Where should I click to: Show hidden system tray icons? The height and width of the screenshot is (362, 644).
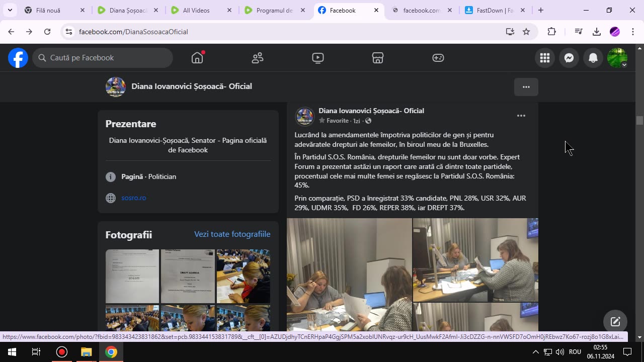pyautogui.click(x=535, y=352)
